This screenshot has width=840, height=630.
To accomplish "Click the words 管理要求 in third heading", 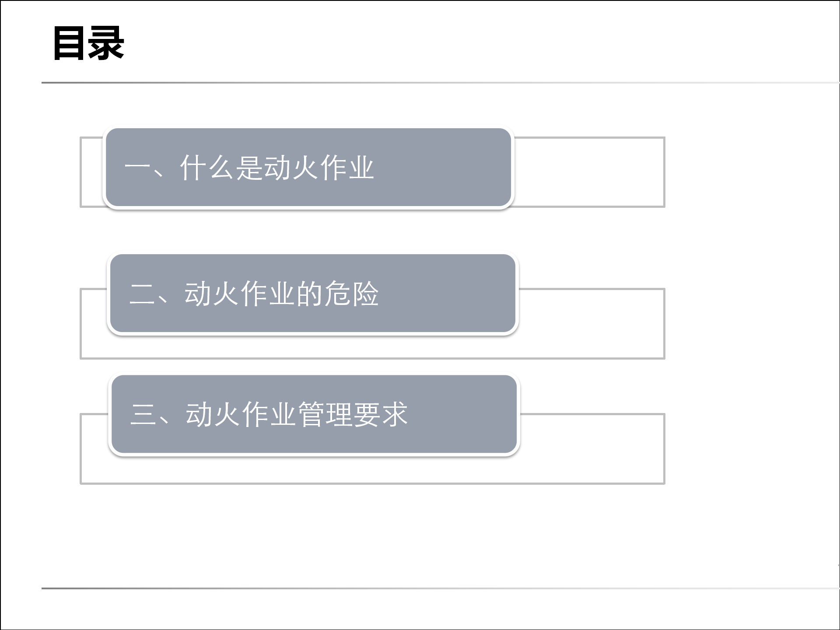I will 353,414.
